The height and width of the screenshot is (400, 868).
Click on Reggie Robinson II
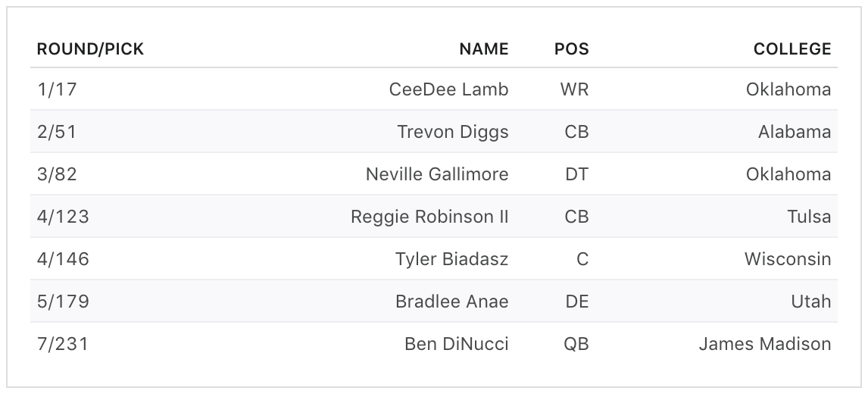click(429, 217)
